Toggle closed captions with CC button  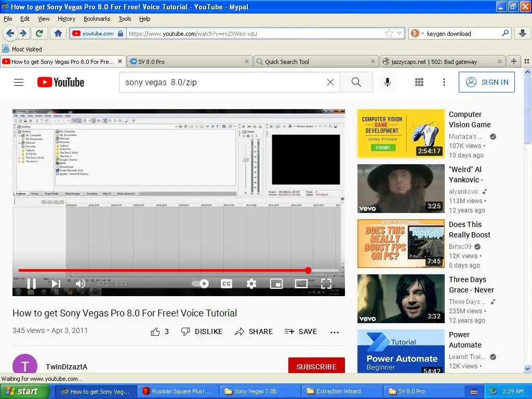pos(227,283)
